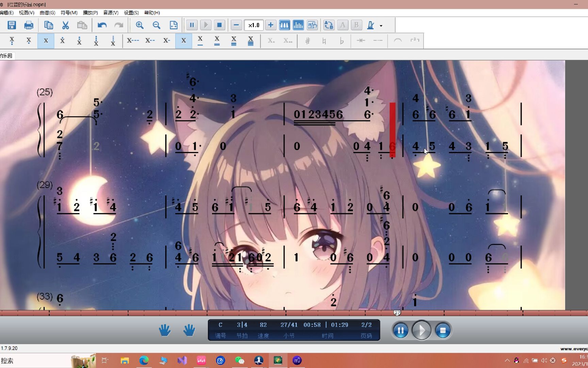The image size is (588, 368).
Task: Toggle the right hand icon
Action: click(189, 330)
